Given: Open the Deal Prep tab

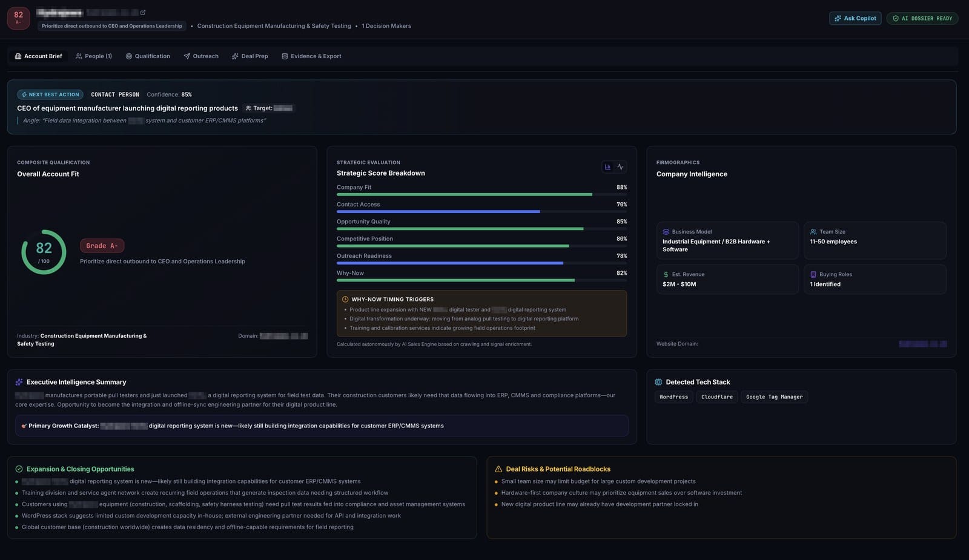Looking at the screenshot, I should pyautogui.click(x=250, y=56).
